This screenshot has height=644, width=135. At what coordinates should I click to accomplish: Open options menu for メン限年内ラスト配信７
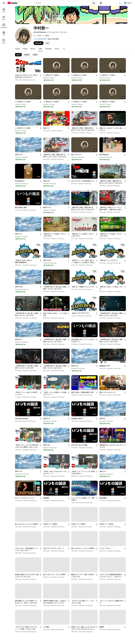tap(97, 75)
